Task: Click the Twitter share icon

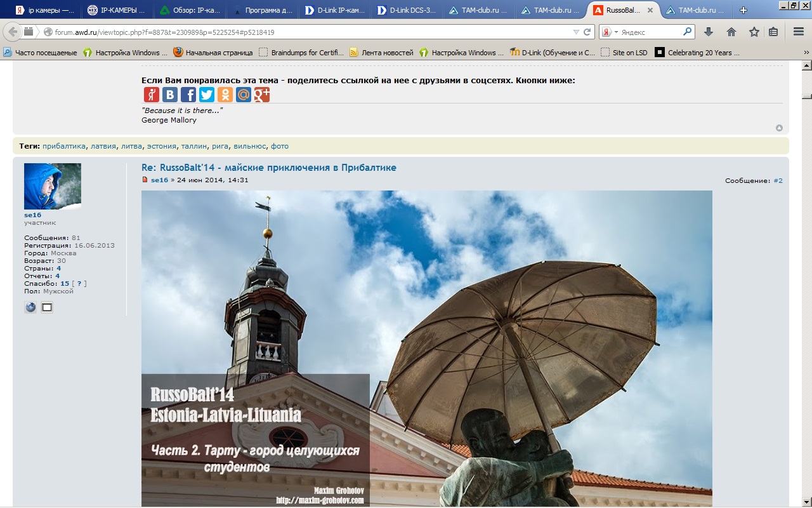Action: pos(207,95)
